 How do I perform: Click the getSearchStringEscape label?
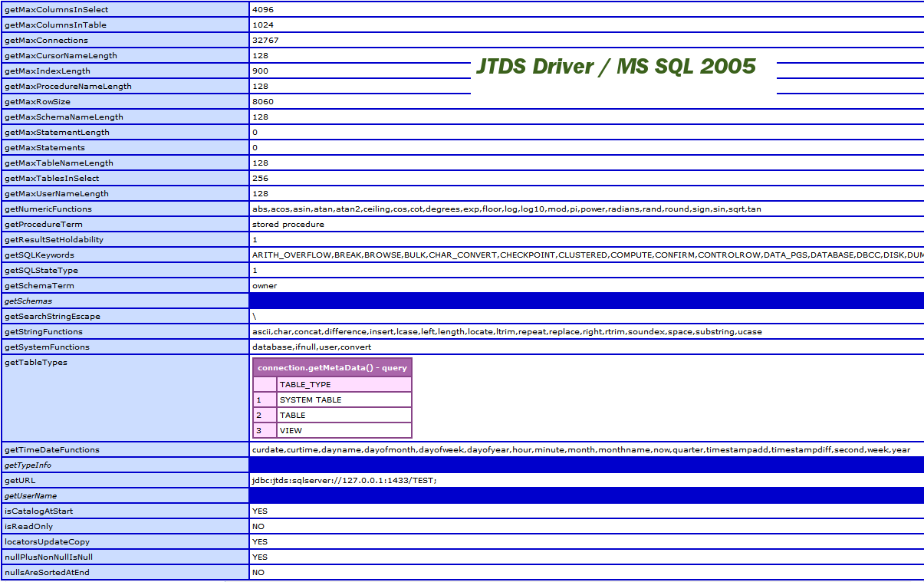click(52, 317)
